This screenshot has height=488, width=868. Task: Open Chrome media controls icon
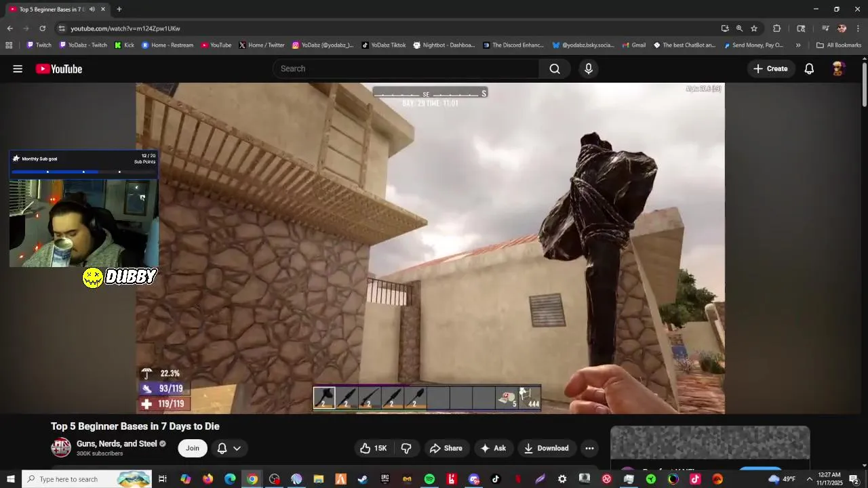click(x=825, y=28)
